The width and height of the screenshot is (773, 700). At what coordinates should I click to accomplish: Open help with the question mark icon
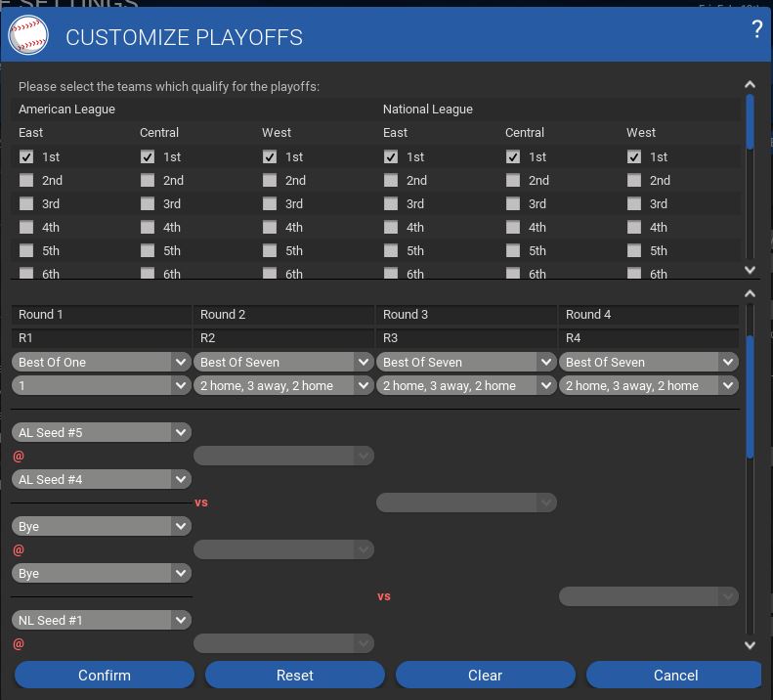click(x=756, y=29)
